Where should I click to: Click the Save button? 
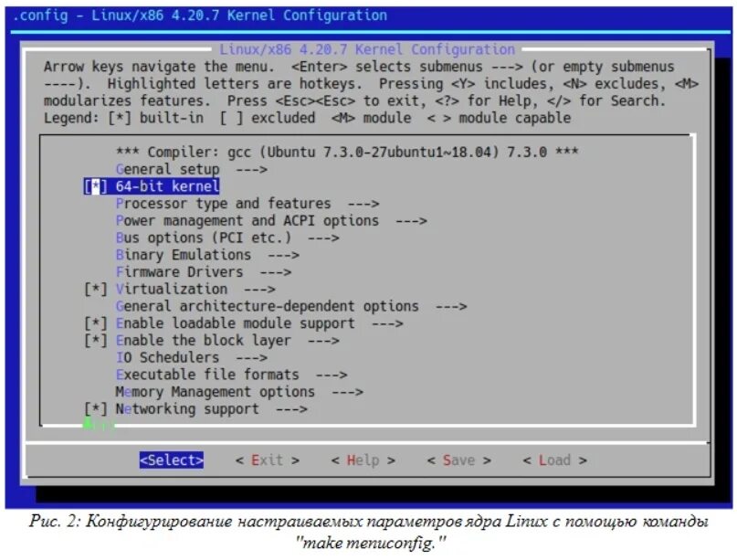click(x=458, y=460)
